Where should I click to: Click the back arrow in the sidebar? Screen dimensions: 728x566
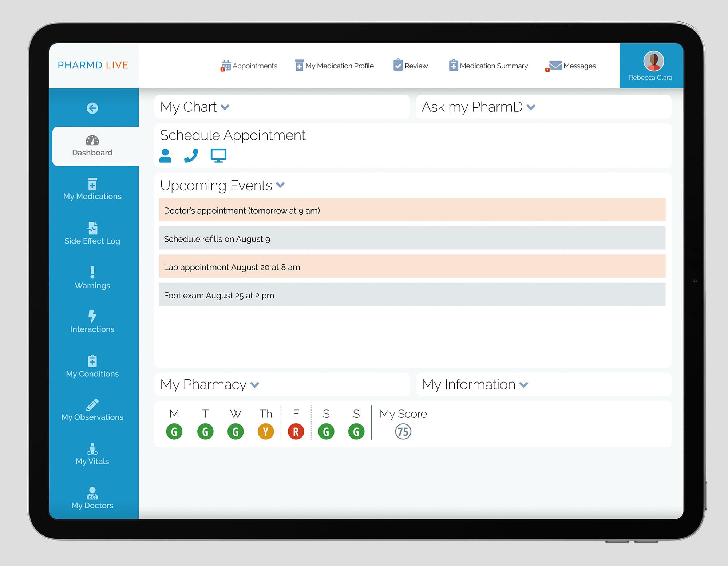(x=92, y=108)
